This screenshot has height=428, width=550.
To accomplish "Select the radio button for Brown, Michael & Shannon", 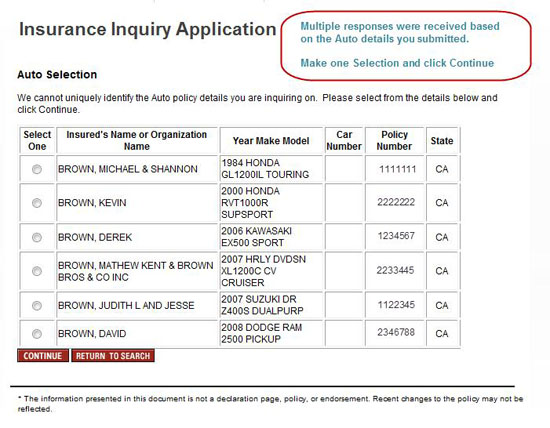I will click(37, 169).
